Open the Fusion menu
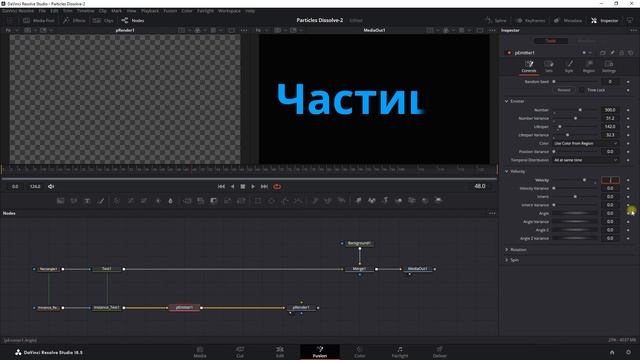The image size is (640, 360). [x=170, y=11]
